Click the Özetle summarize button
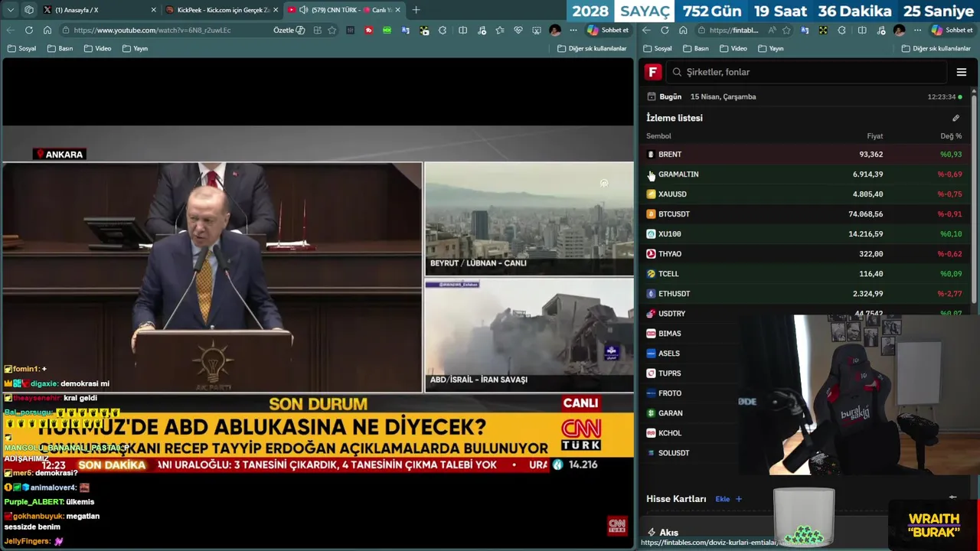980x551 pixels. coord(289,30)
